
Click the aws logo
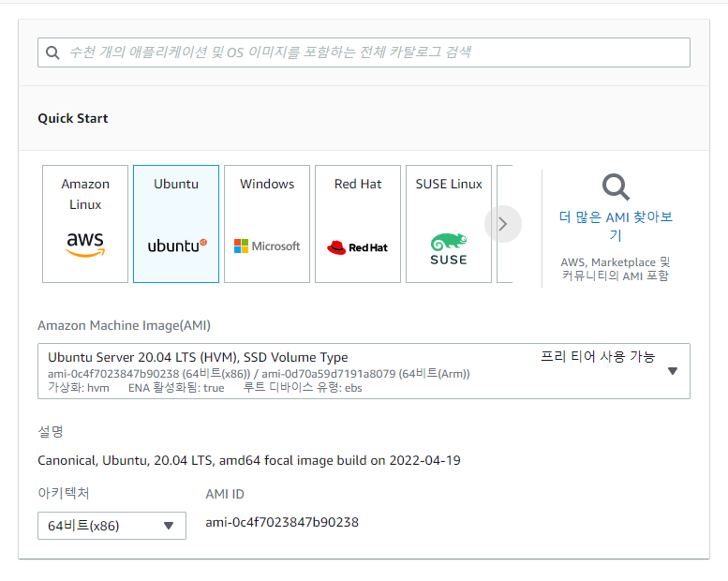(x=85, y=244)
